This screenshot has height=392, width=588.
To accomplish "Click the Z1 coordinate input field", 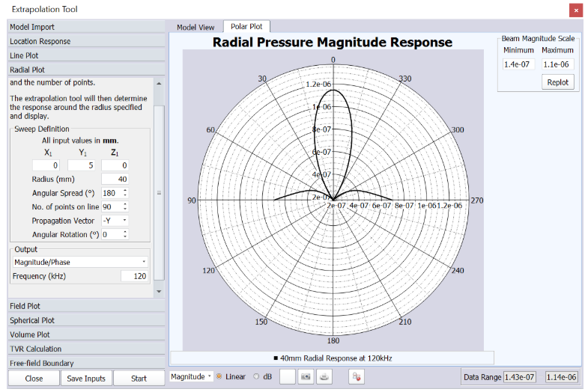I will coord(115,165).
